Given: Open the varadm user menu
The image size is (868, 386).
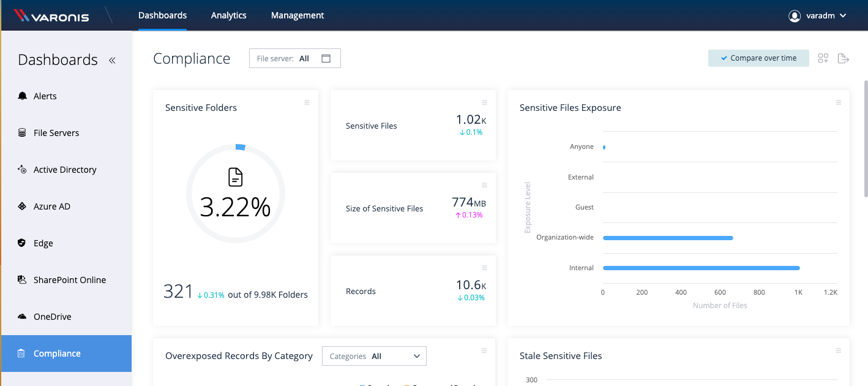Looking at the screenshot, I should (818, 15).
